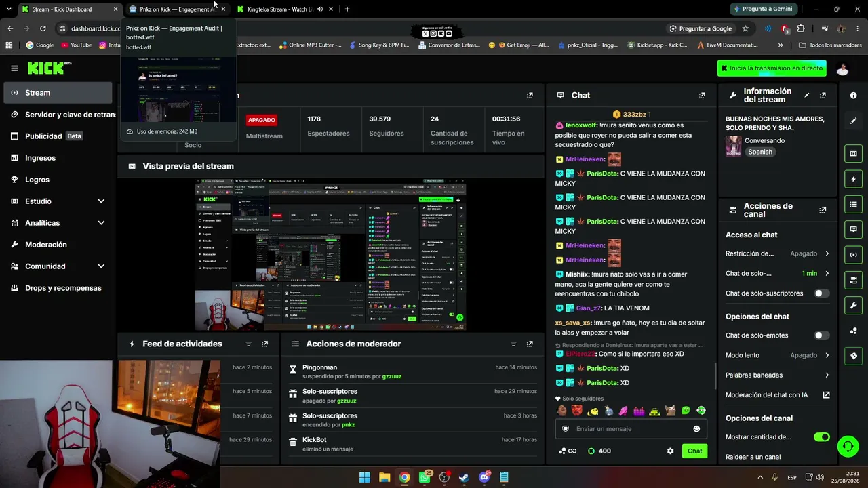This screenshot has height=488, width=868.
Task: Pop out the Chat panel
Action: 702,96
